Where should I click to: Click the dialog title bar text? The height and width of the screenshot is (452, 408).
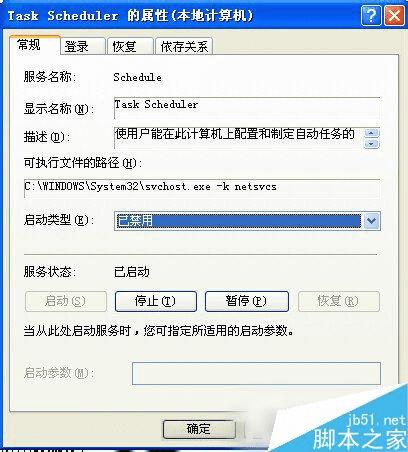click(130, 15)
